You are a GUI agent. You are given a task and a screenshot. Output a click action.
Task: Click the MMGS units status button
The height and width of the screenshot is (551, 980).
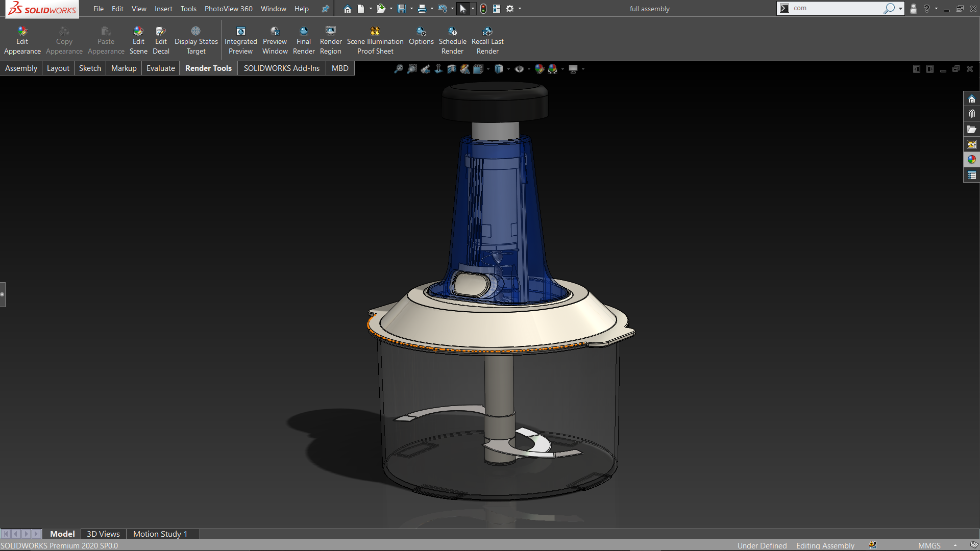pos(929,545)
